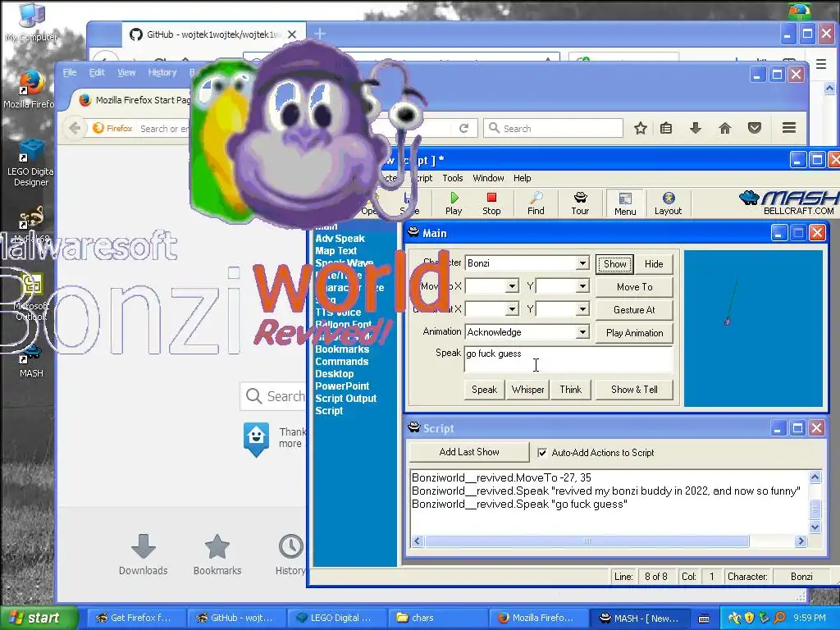
Task: Click the Speak button
Action: pyautogui.click(x=484, y=390)
